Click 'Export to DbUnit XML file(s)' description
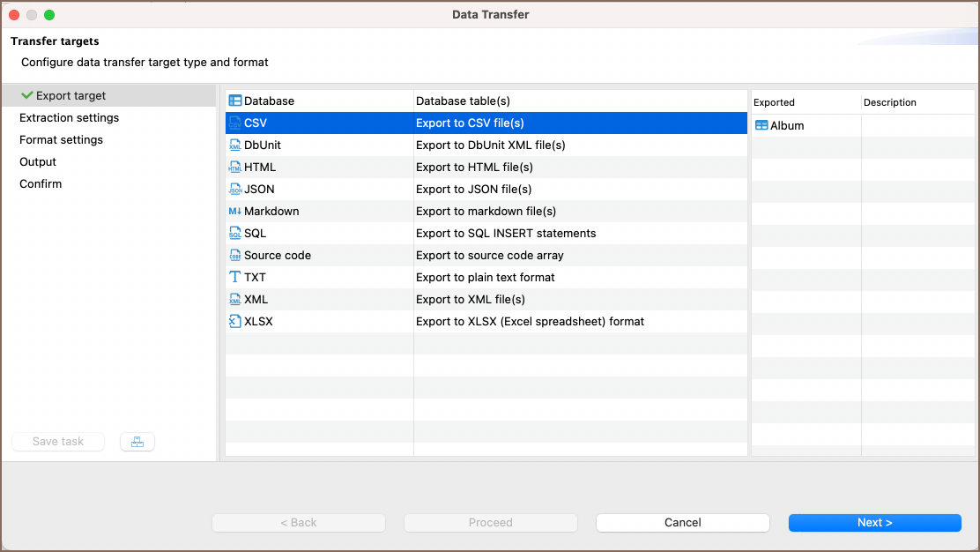This screenshot has width=980, height=552. click(x=491, y=145)
